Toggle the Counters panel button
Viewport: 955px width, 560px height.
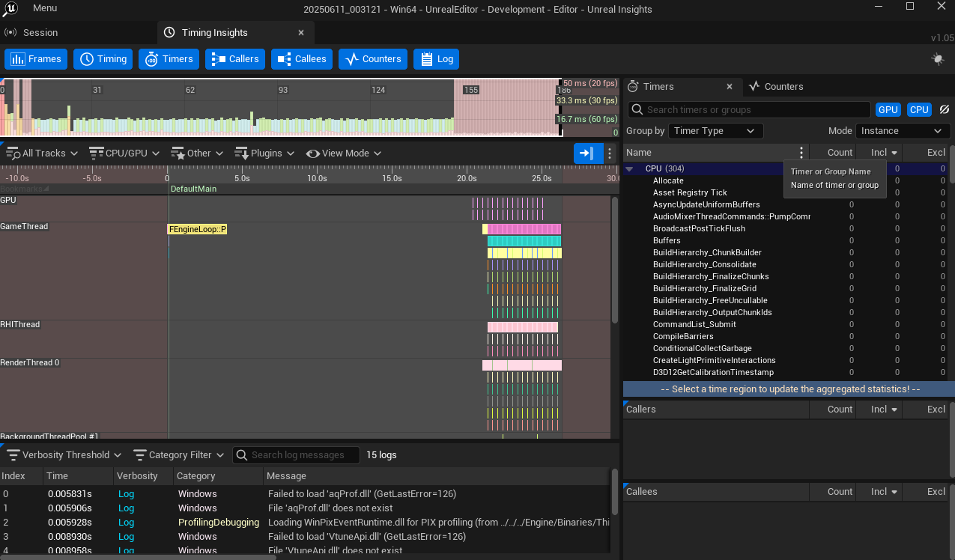pyautogui.click(x=373, y=59)
